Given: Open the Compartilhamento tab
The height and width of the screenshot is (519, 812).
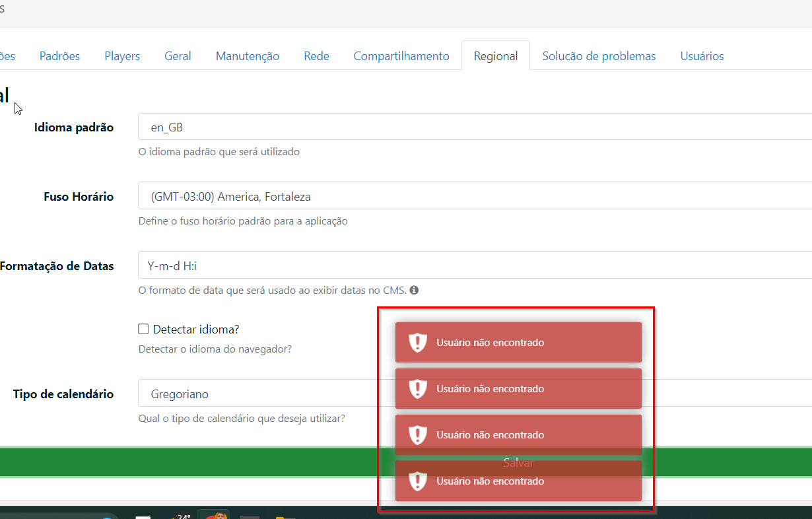Looking at the screenshot, I should (x=401, y=56).
